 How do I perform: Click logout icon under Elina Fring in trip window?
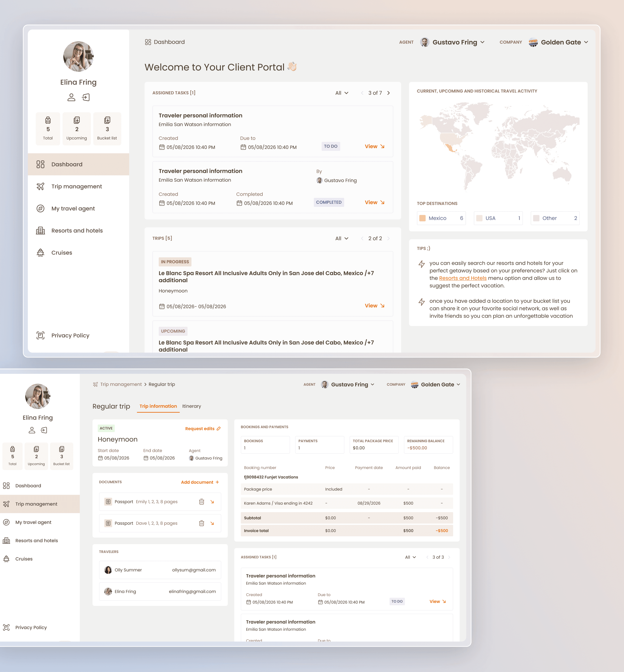pyautogui.click(x=44, y=430)
